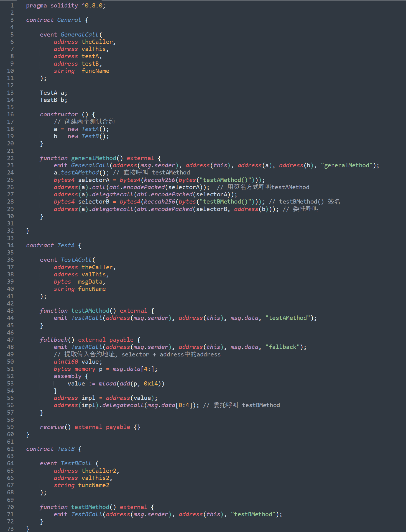The height and width of the screenshot is (532, 406).
Task: Click 'generalMethod' function name on line 22
Action: pos(94,158)
